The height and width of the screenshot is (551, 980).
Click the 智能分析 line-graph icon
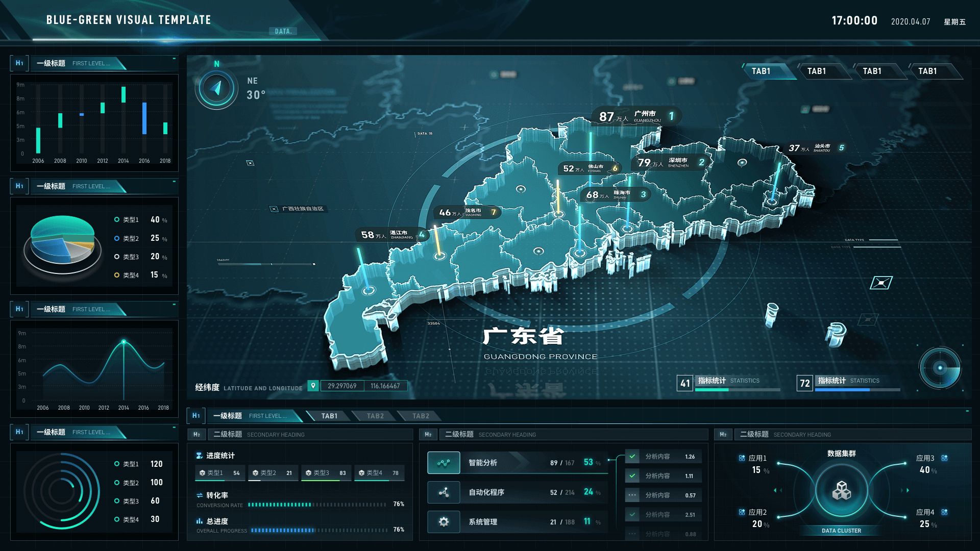pos(444,463)
